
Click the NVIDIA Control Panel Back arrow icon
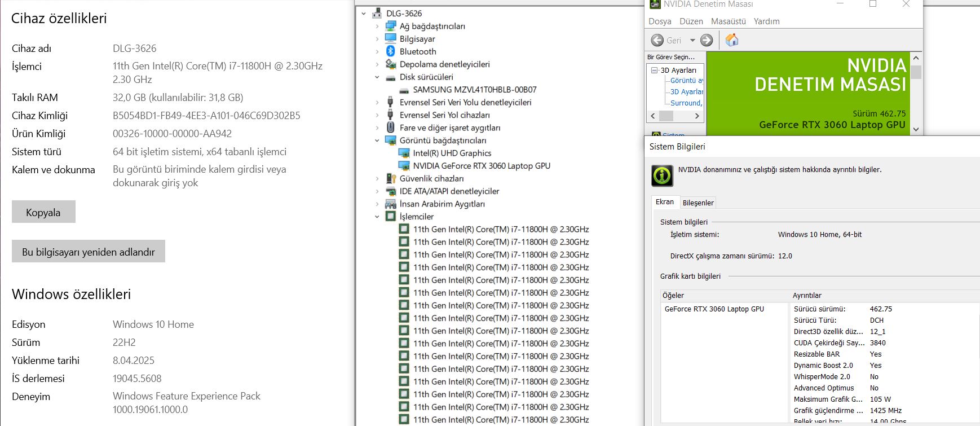tap(657, 40)
